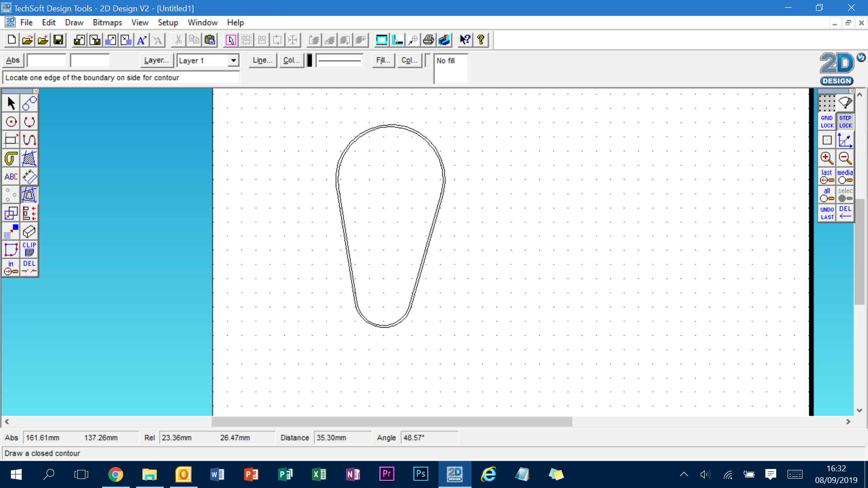Select the pointer selection tool
Image resolution: width=868 pixels, height=488 pixels.
(x=11, y=103)
